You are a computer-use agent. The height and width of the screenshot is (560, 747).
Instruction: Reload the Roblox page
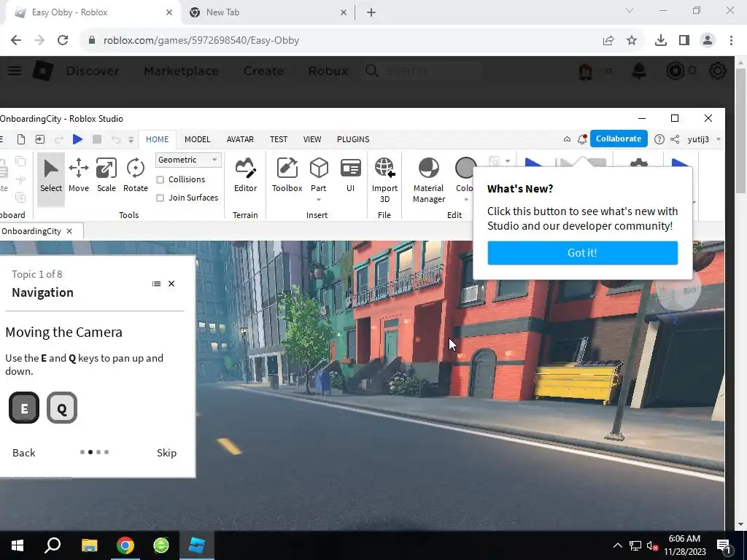[63, 40]
